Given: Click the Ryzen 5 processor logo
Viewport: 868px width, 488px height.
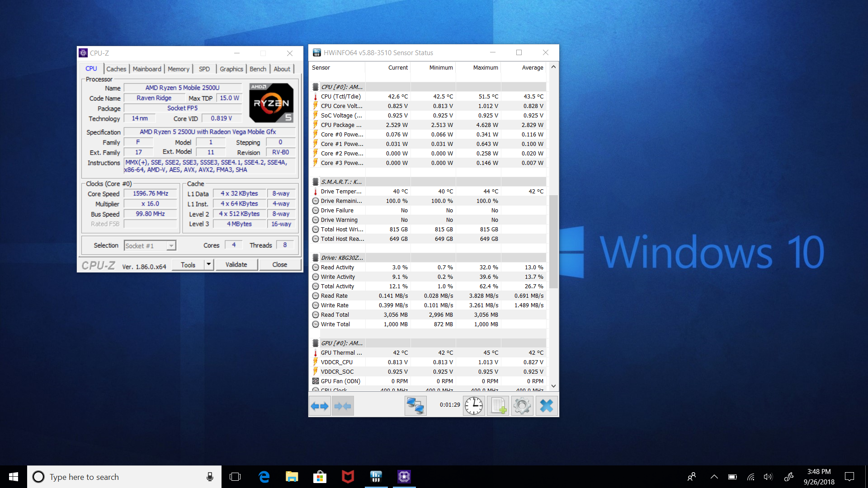Looking at the screenshot, I should [271, 103].
